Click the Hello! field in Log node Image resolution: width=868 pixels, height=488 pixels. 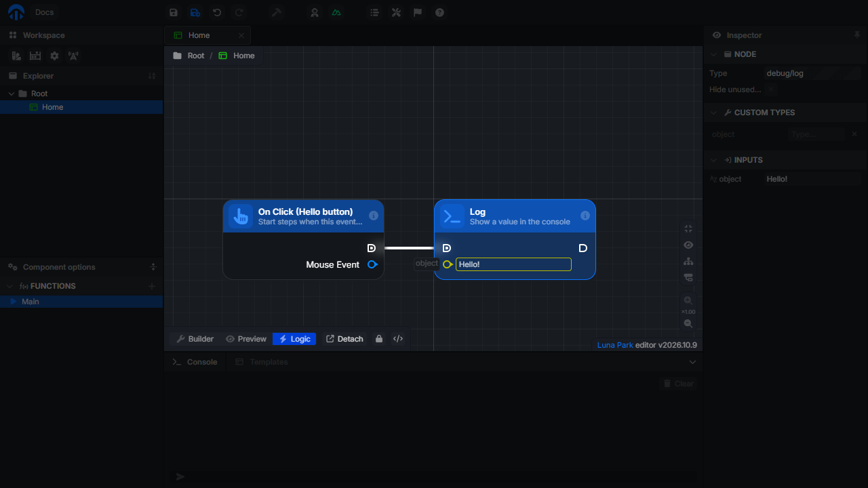click(x=513, y=264)
